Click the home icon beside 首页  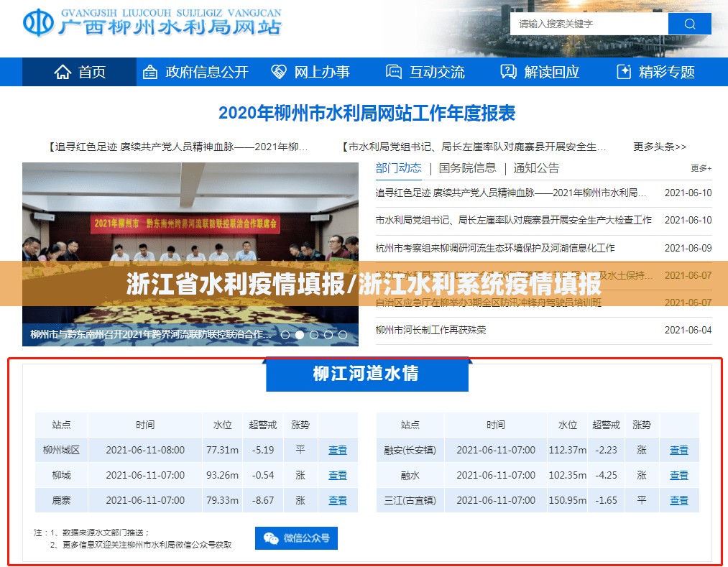(x=63, y=72)
